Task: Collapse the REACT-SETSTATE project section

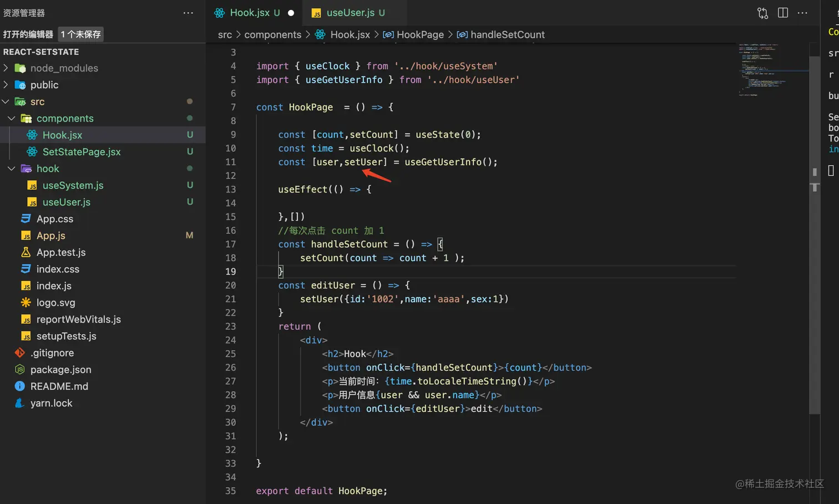Action: (41, 52)
